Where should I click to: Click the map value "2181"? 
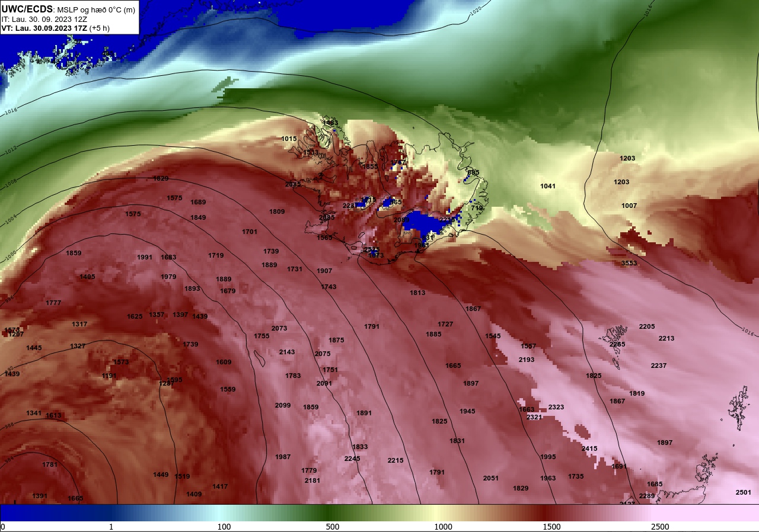pyautogui.click(x=312, y=480)
